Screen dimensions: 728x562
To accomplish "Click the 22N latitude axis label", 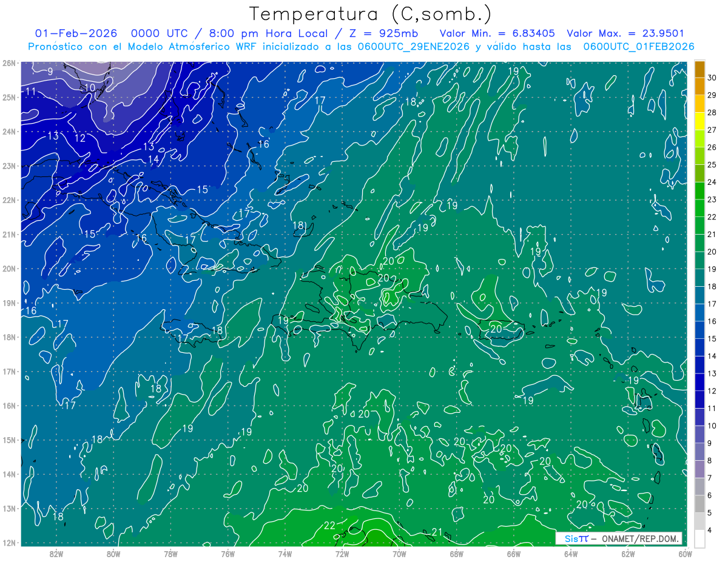I will 9,200.
